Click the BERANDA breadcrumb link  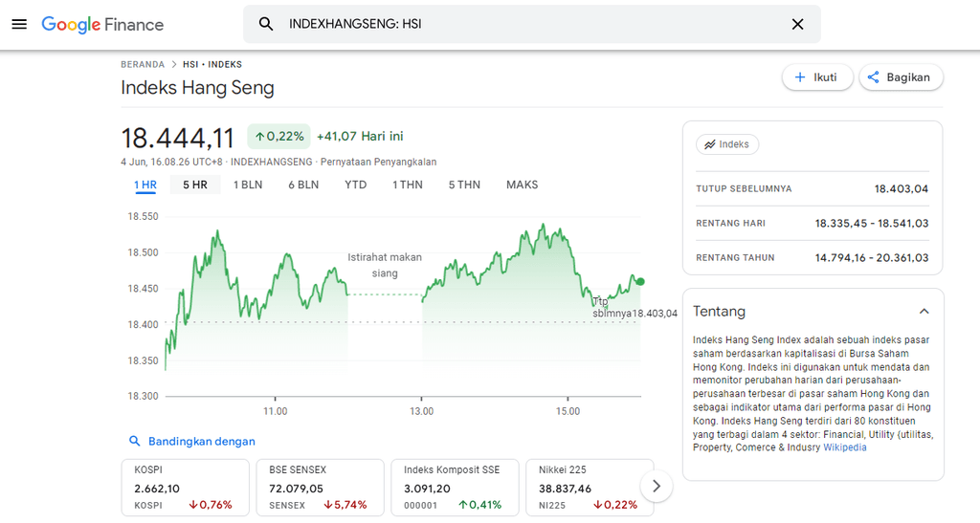143,65
